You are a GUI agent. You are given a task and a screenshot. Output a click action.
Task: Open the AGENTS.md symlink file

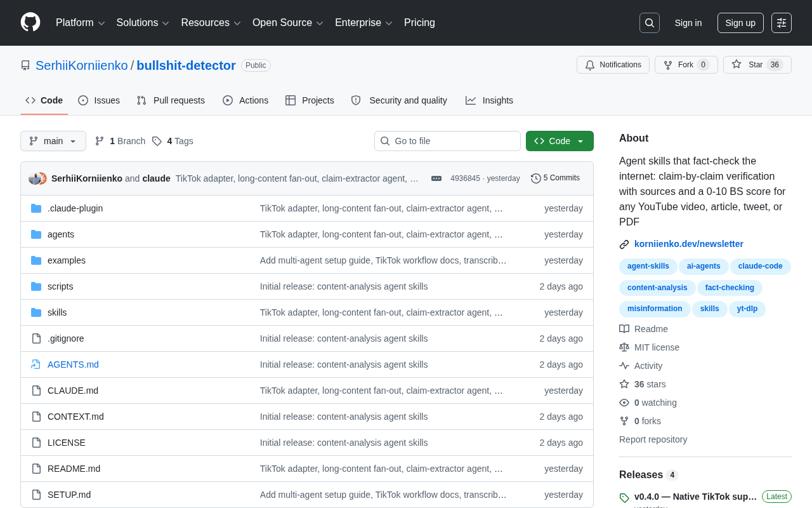tap(73, 364)
